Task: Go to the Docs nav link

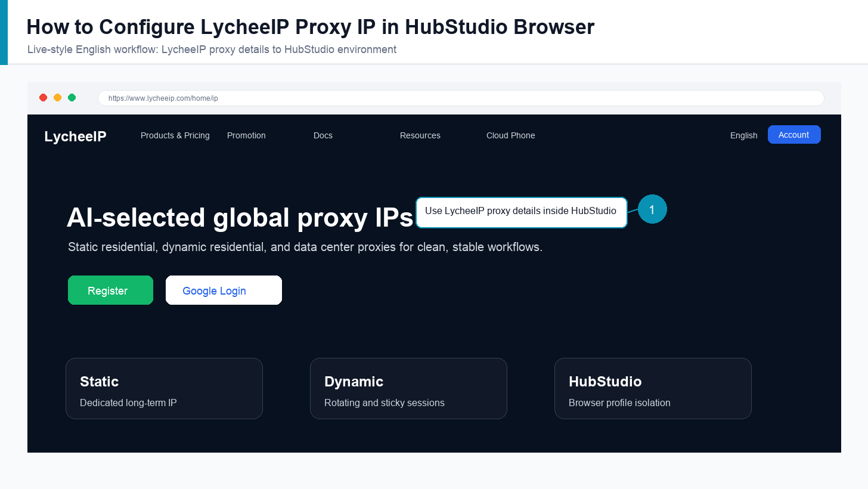Action: point(323,135)
